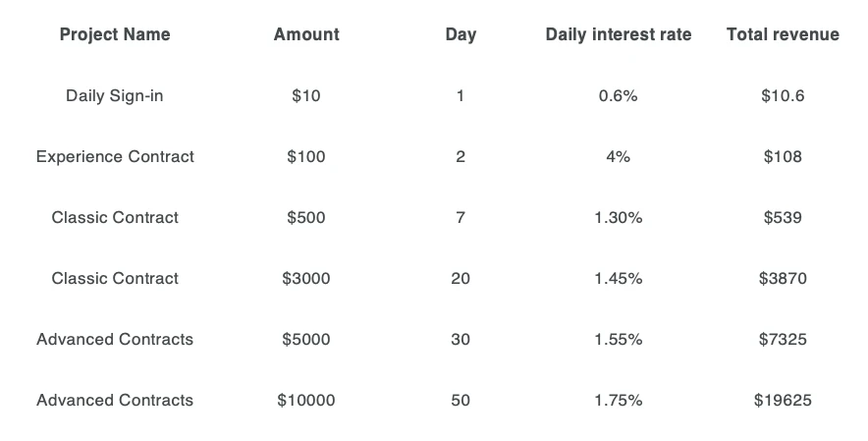Image resolution: width=868 pixels, height=441 pixels.
Task: Click the $3870 total revenue value
Action: click(783, 278)
